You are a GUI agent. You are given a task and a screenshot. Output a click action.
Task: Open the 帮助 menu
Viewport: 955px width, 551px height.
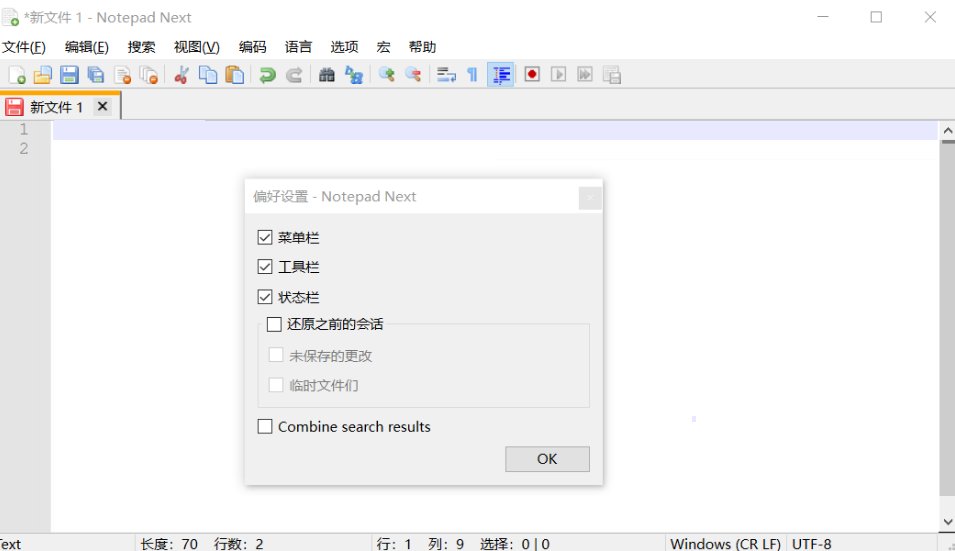[422, 47]
